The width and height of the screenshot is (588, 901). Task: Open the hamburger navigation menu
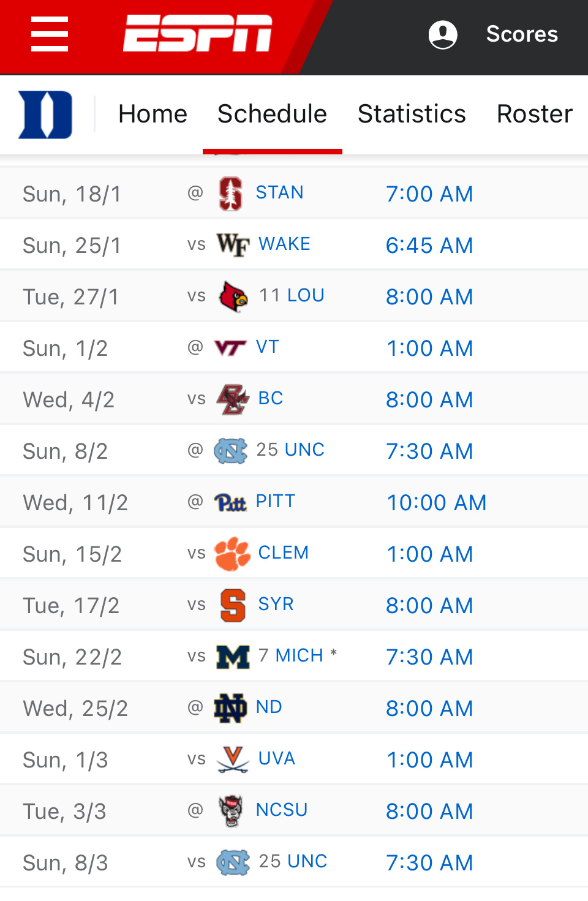pos(50,34)
